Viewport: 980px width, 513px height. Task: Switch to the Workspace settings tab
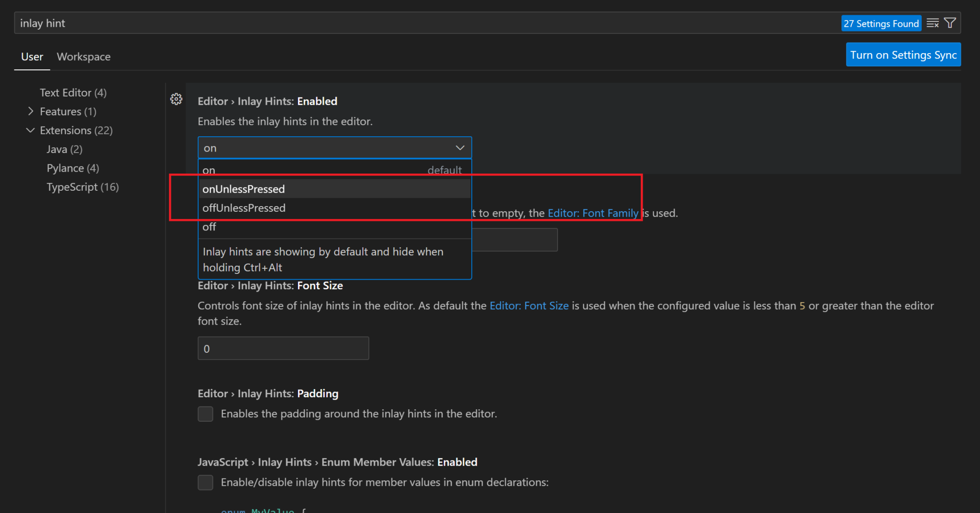[83, 56]
